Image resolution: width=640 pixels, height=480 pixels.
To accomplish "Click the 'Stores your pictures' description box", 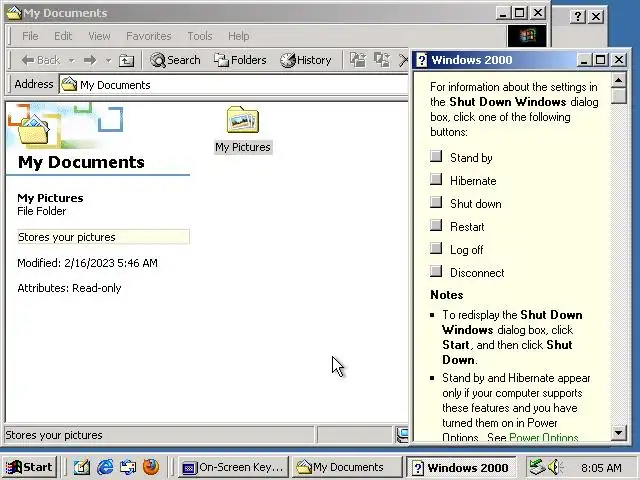I will coord(103,237).
